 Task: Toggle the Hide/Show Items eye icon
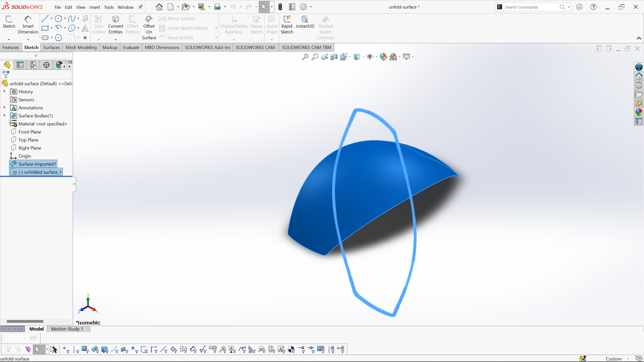370,57
